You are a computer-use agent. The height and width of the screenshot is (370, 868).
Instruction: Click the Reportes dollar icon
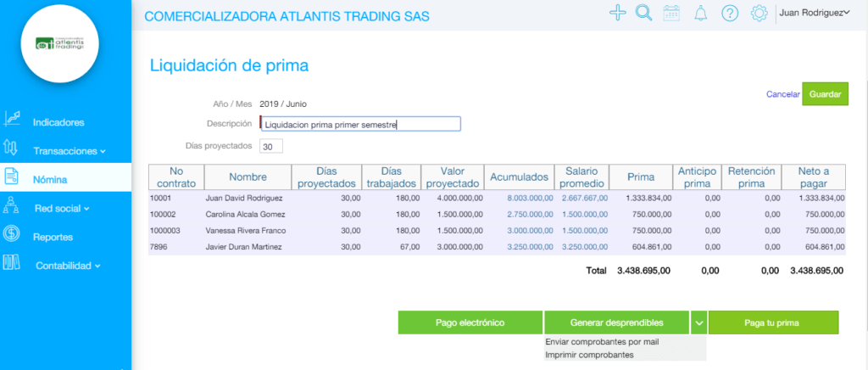click(x=12, y=233)
